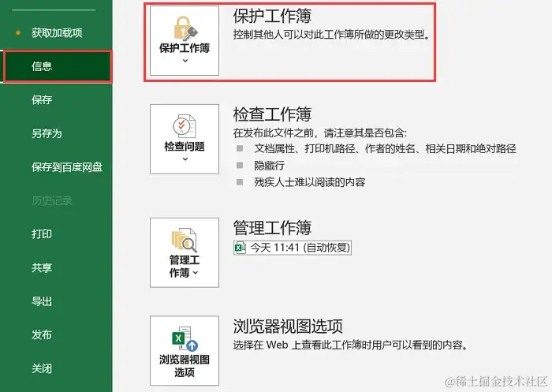The width and height of the screenshot is (552, 392).
Task: Click the Excel file icon beside 今天 11:41
Action: pyautogui.click(x=240, y=248)
